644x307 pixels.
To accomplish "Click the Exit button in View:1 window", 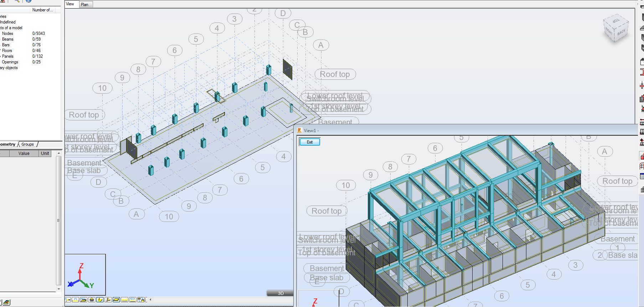I will click(309, 142).
